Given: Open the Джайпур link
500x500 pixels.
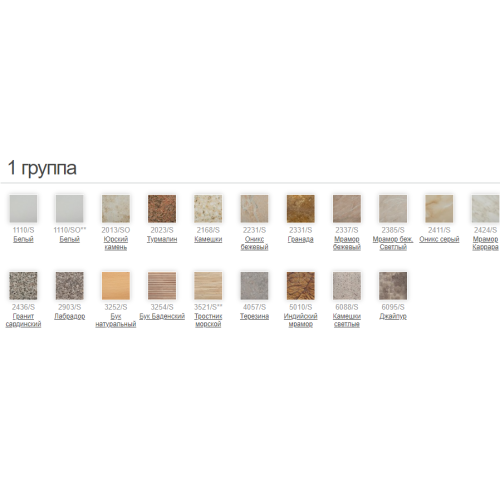Looking at the screenshot, I should (x=393, y=316).
